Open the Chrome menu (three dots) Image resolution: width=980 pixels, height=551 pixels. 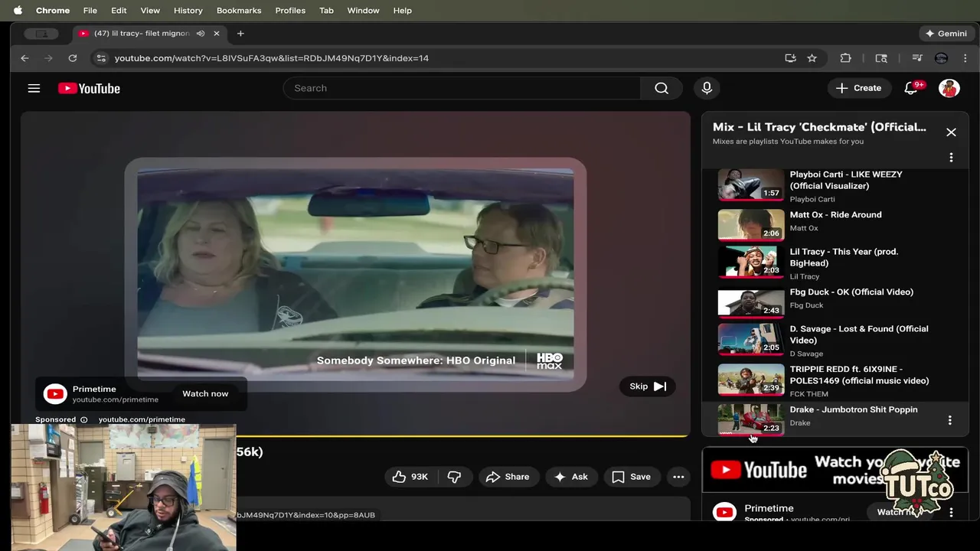pyautogui.click(x=965, y=58)
